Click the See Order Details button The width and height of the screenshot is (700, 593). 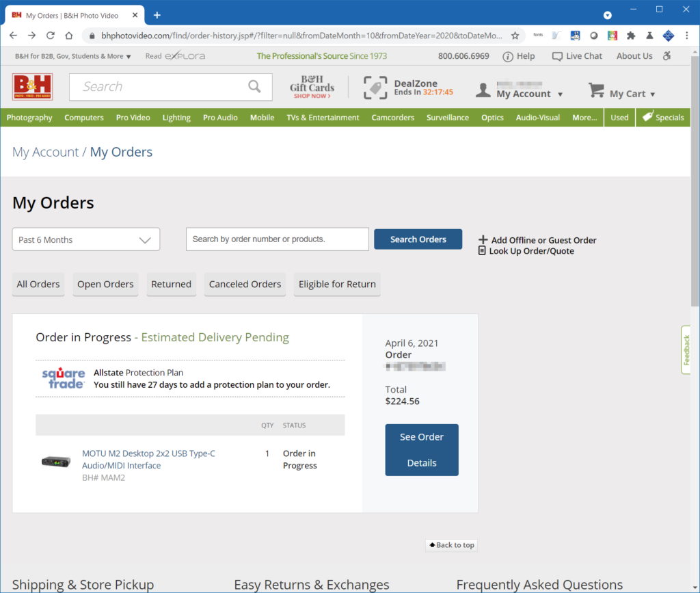tap(422, 449)
